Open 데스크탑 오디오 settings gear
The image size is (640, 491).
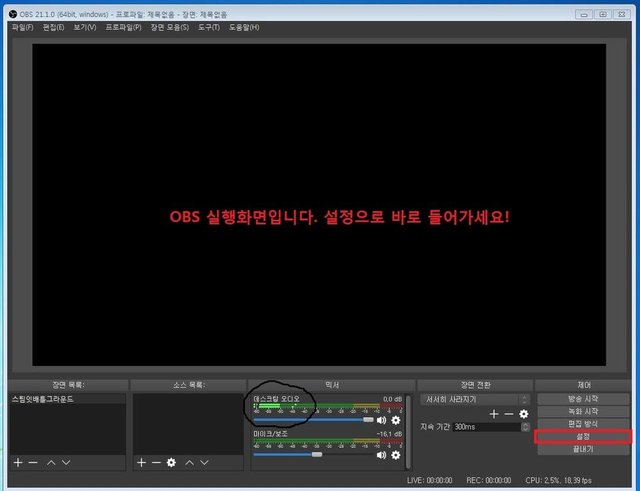tap(396, 420)
